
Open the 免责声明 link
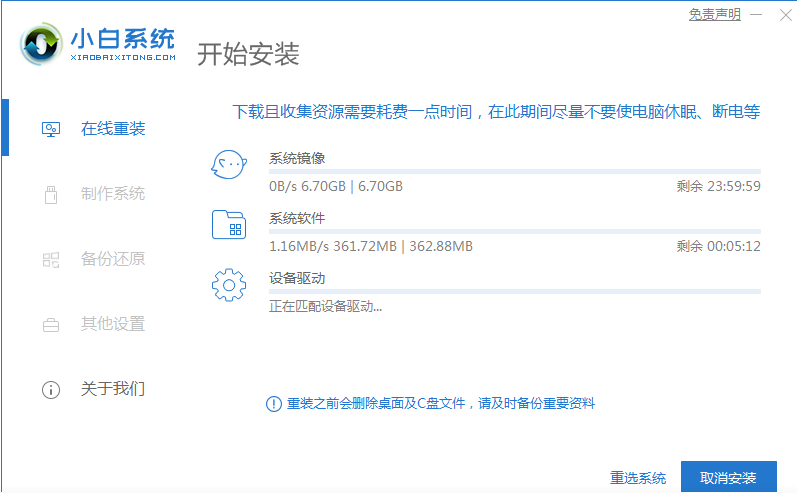coord(714,14)
